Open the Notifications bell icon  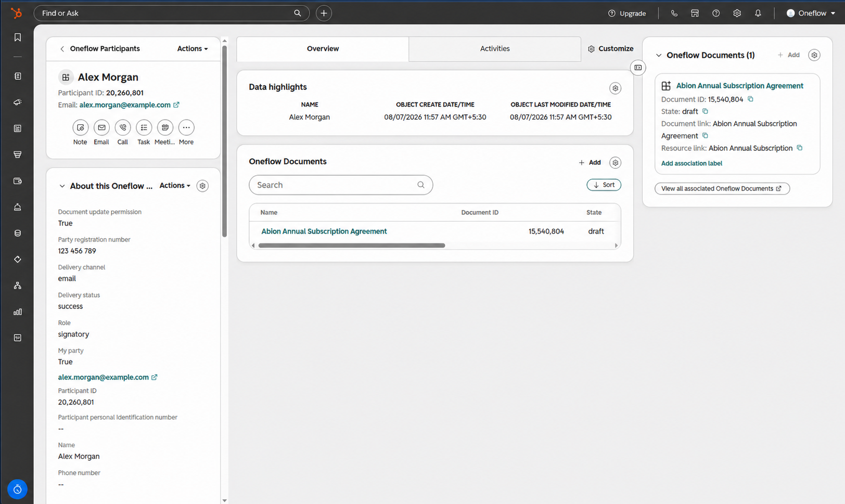(758, 13)
